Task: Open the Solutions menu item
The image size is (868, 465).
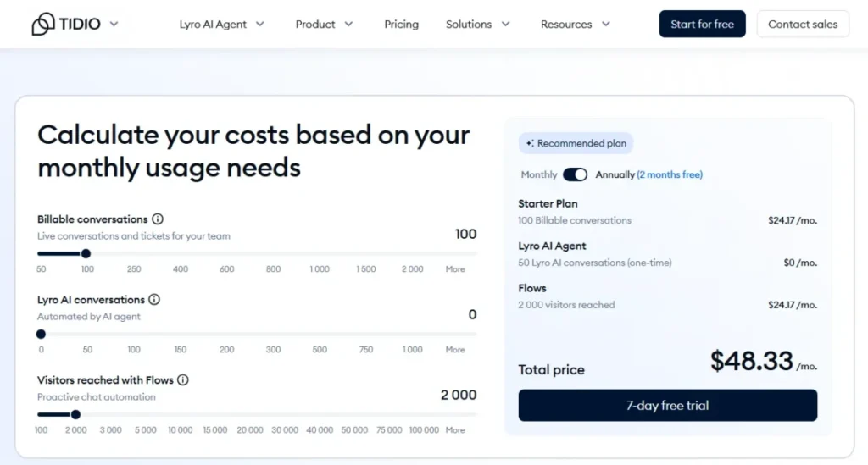Action: pyautogui.click(x=468, y=25)
